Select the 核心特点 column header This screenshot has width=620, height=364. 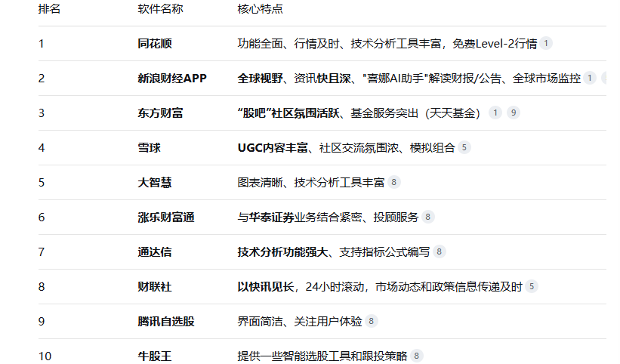pyautogui.click(x=261, y=9)
